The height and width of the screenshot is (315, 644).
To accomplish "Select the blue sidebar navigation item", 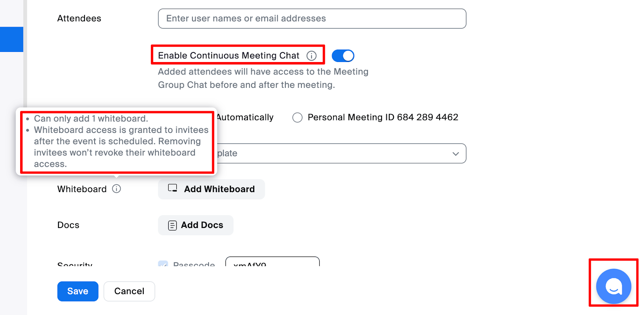I will (x=11, y=39).
